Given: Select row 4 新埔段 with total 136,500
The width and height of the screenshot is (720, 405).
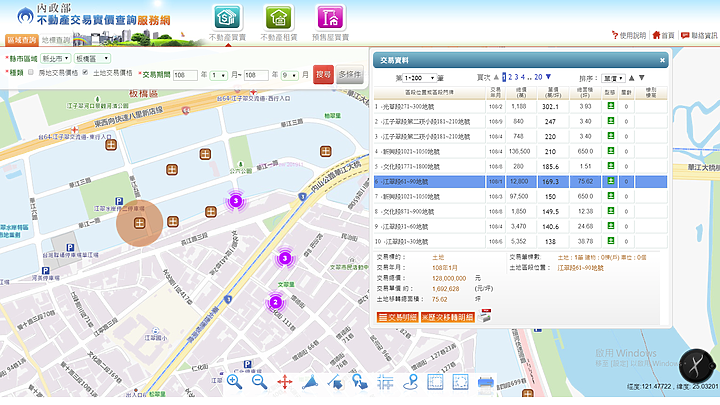Looking at the screenshot, I should 520,152.
